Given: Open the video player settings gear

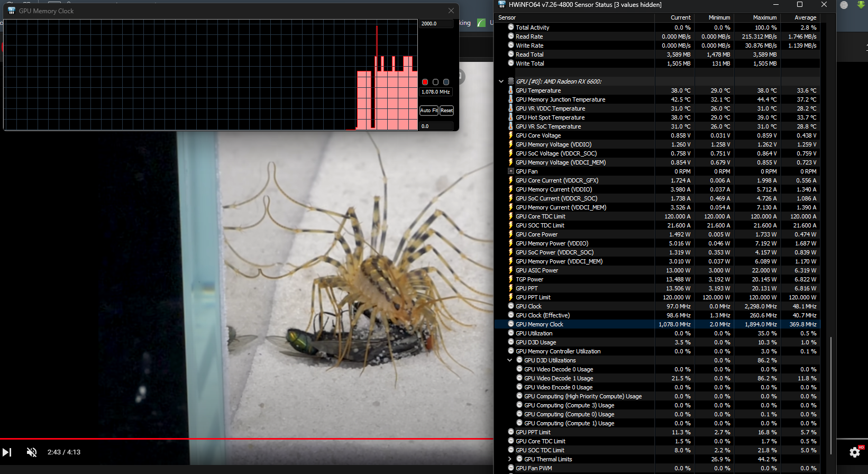Looking at the screenshot, I should [x=855, y=452].
